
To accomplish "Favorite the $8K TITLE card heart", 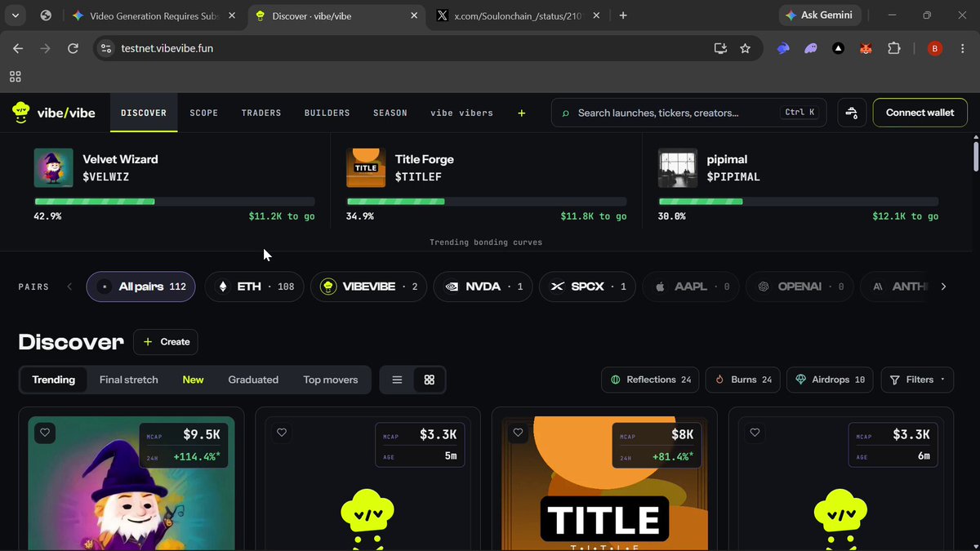I will point(518,433).
